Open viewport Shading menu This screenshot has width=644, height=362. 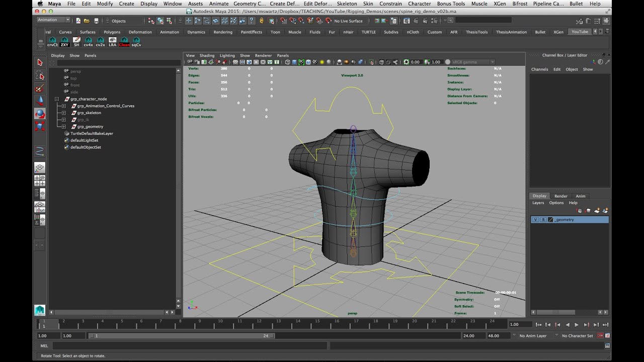click(207, 56)
